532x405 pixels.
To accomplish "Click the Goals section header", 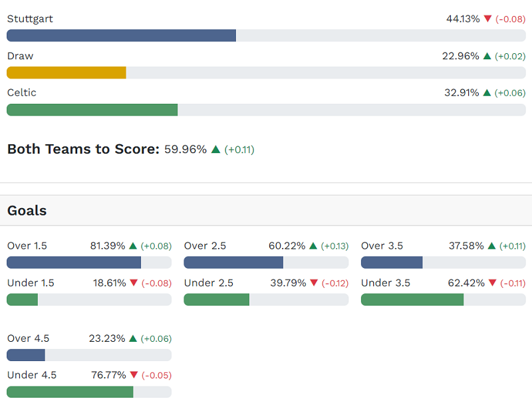I will [x=27, y=211].
